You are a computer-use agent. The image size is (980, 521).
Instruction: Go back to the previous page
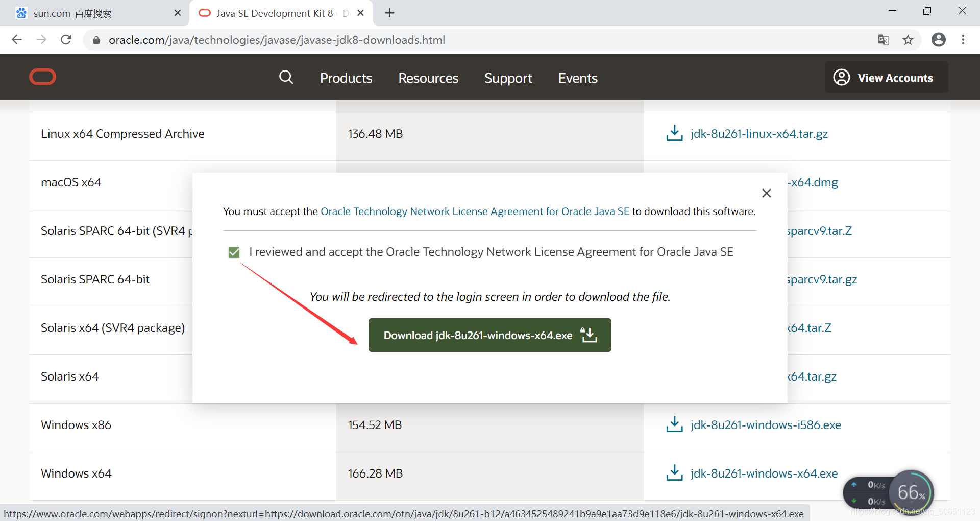(17, 40)
